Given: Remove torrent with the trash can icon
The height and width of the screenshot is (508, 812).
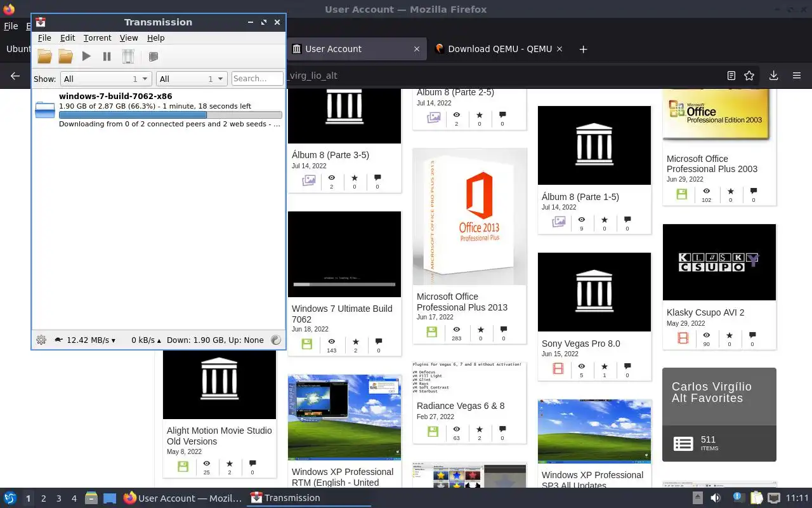Looking at the screenshot, I should (128, 57).
